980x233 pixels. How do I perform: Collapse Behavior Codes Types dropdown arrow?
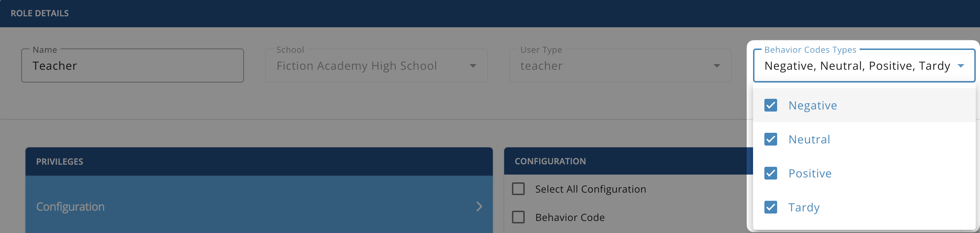(x=961, y=66)
